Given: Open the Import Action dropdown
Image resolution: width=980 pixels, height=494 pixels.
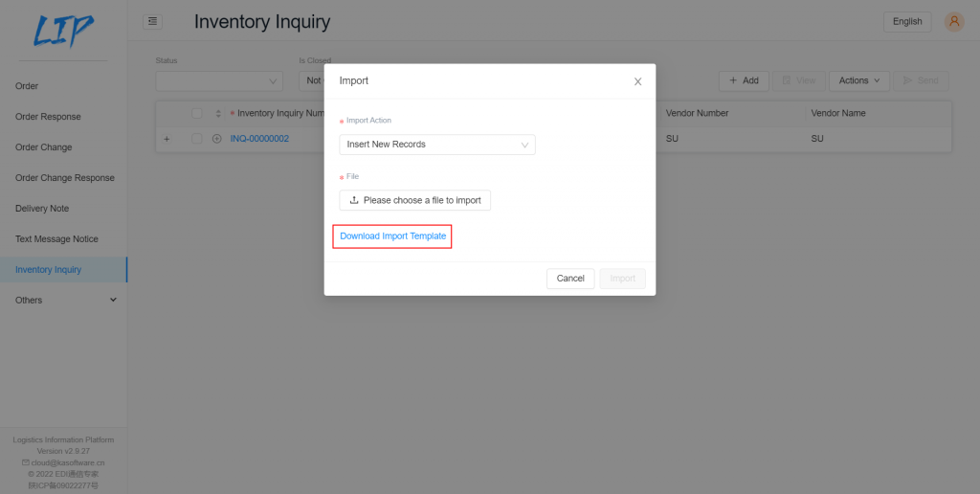Looking at the screenshot, I should (436, 145).
